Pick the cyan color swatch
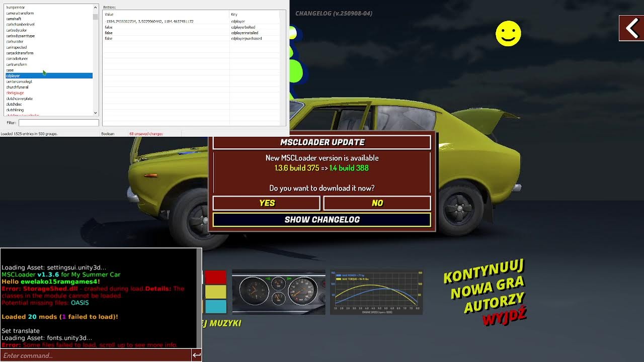Image resolution: width=644 pixels, height=362 pixels. 216,307
